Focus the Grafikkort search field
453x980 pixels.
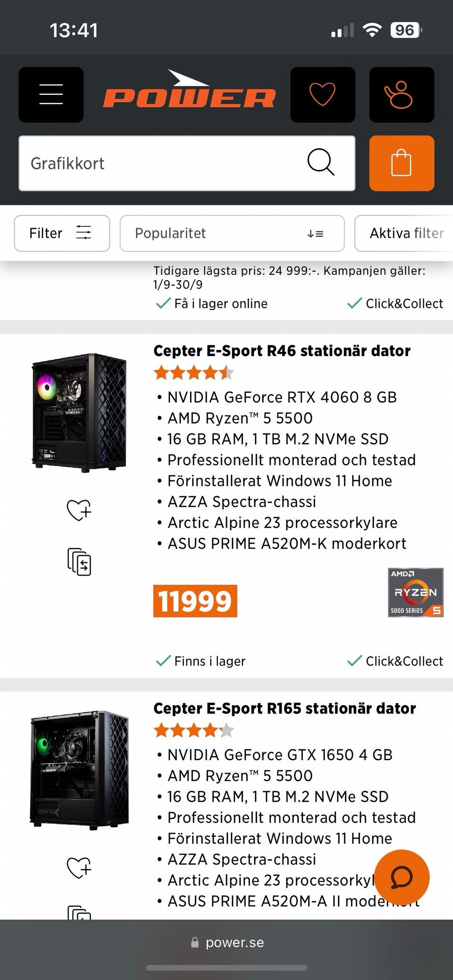[x=160, y=163]
